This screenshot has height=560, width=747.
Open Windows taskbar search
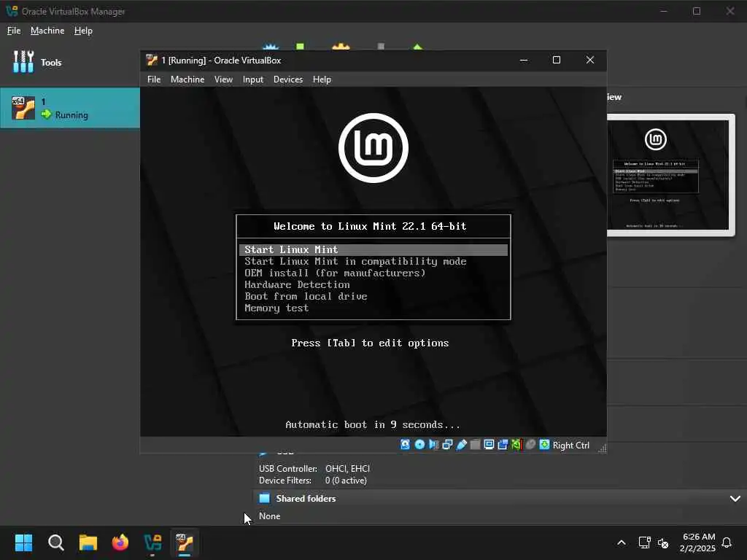point(55,542)
